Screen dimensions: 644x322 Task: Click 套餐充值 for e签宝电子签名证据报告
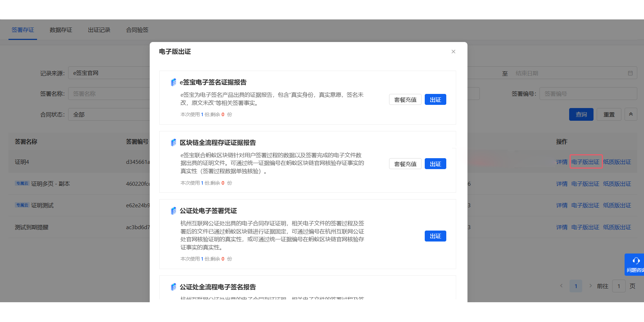[x=405, y=99]
